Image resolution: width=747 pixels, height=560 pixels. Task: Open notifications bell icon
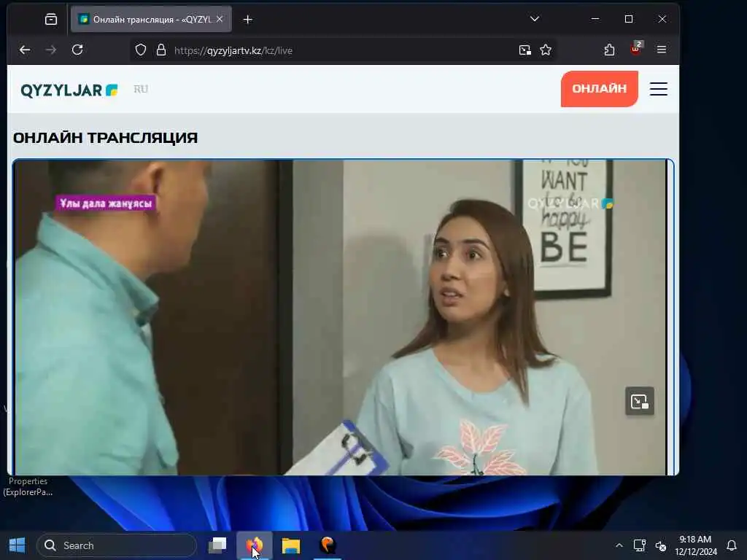click(x=732, y=545)
